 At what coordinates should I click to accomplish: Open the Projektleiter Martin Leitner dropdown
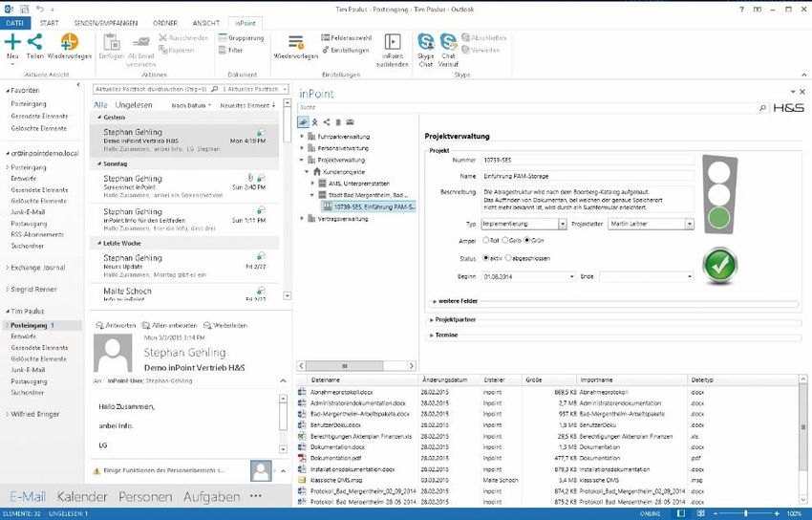point(690,224)
